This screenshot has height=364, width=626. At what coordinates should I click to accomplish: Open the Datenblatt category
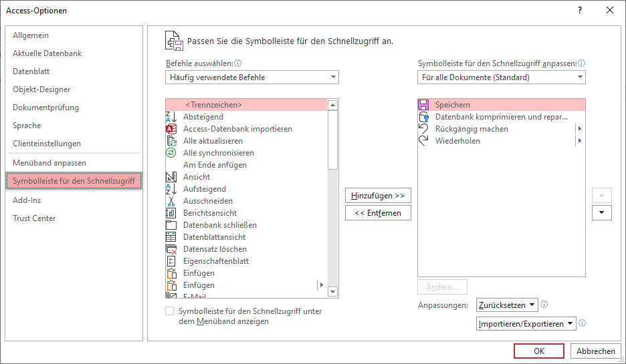74,71
